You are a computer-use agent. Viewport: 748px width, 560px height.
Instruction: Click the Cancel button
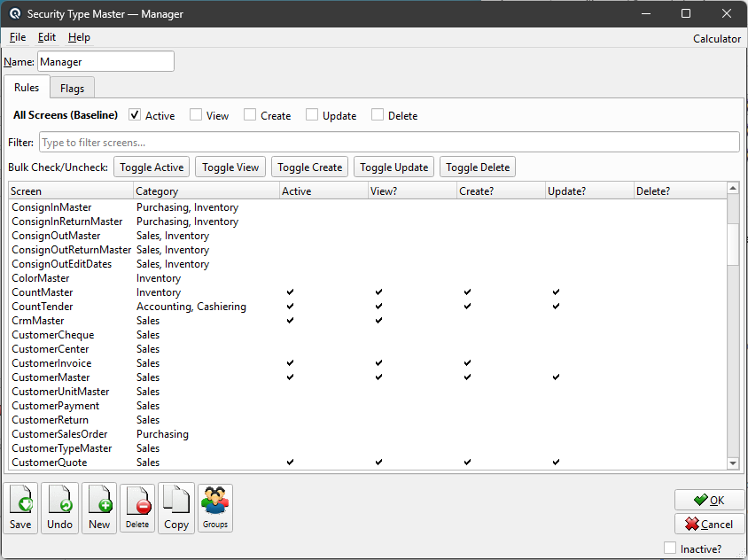point(709,525)
